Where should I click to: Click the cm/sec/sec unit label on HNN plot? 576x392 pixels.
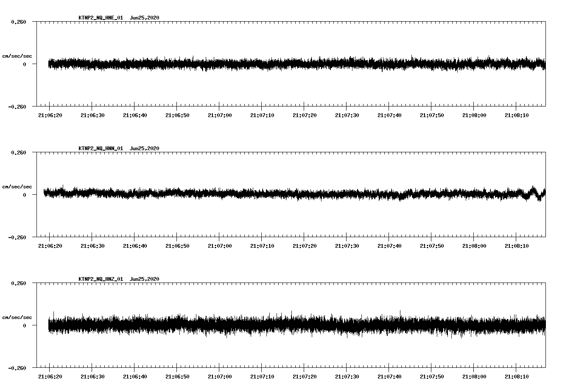click(x=17, y=187)
